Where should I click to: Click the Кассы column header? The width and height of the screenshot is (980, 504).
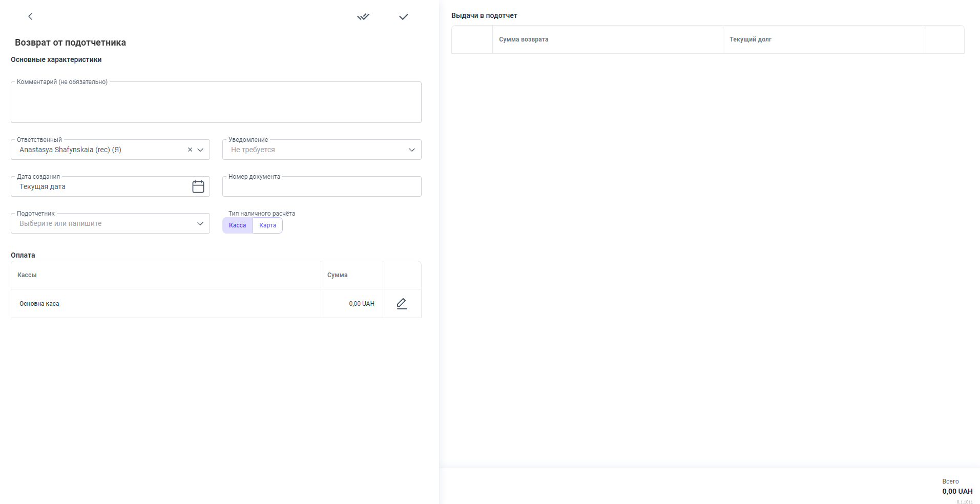click(x=27, y=275)
